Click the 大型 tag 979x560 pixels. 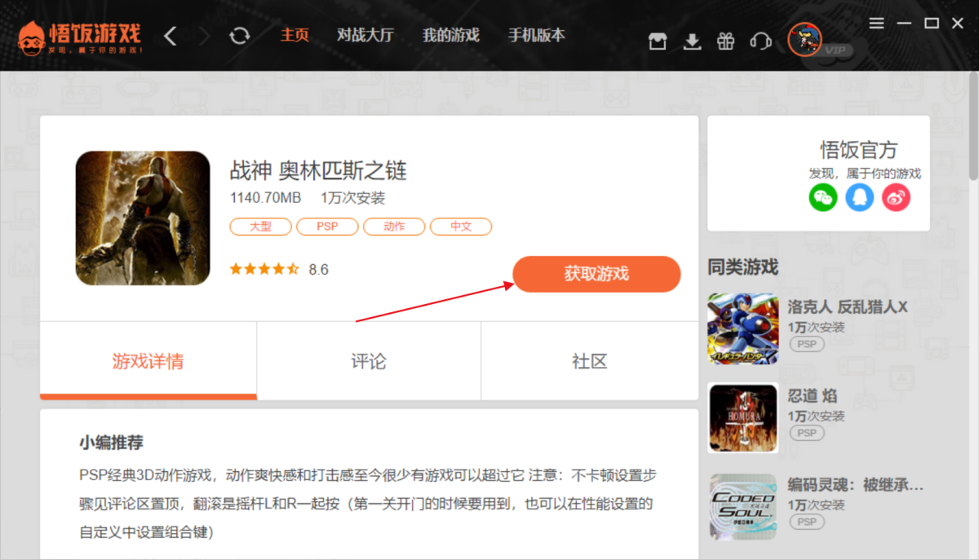click(x=260, y=227)
